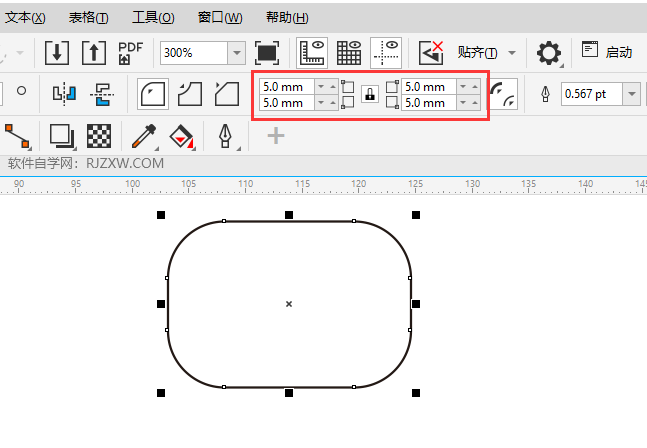Click the Import icon with the down arrow

coord(57,53)
